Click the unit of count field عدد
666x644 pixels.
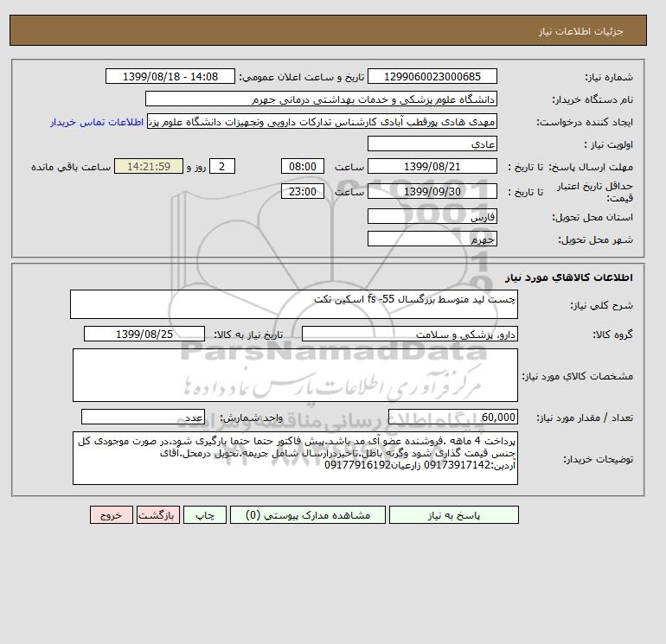point(143,418)
